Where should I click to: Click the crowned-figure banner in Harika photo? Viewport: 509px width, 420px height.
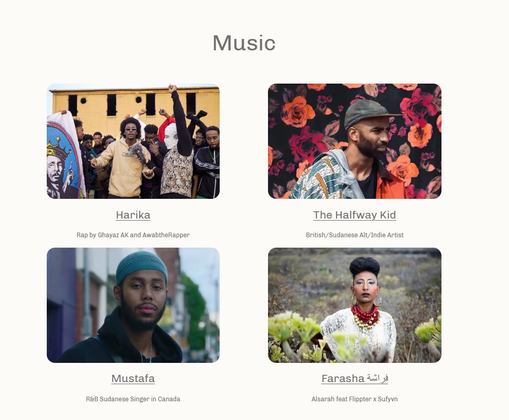(x=64, y=156)
